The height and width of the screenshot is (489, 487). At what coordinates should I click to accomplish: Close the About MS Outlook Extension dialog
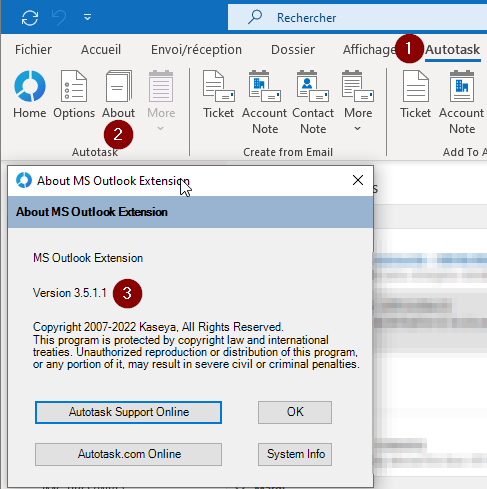(x=358, y=180)
